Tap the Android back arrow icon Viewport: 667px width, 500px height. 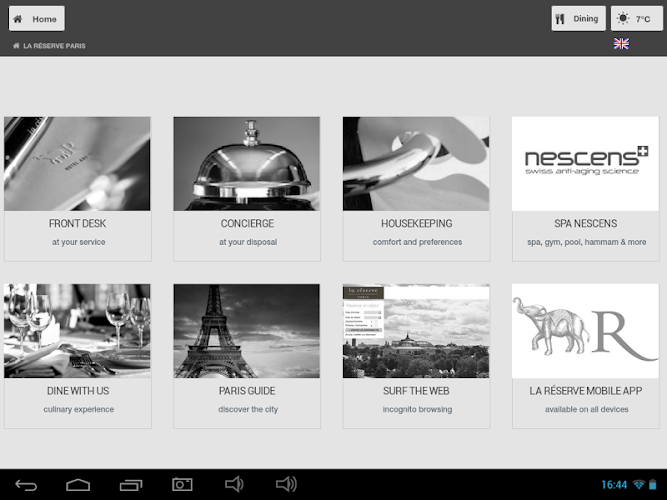click(26, 485)
